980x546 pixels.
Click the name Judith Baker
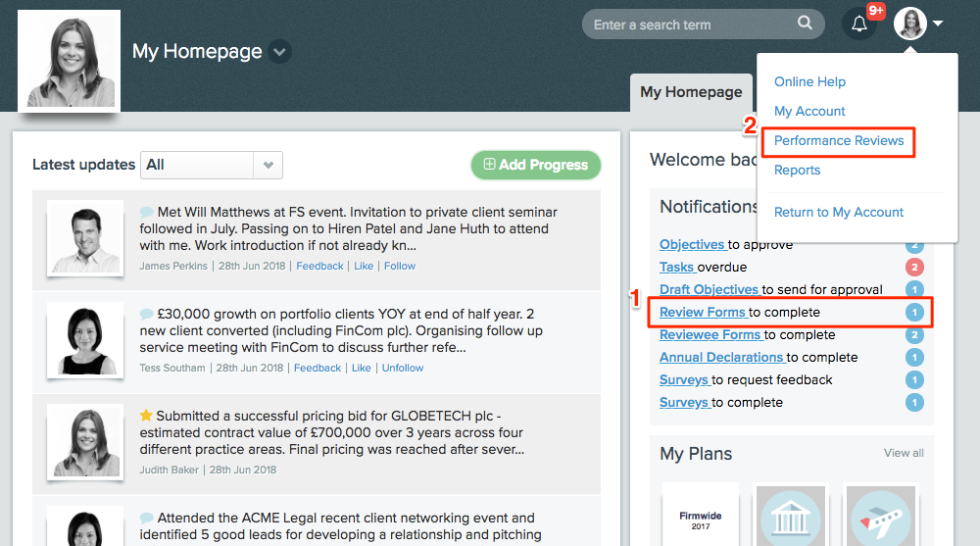pos(170,470)
